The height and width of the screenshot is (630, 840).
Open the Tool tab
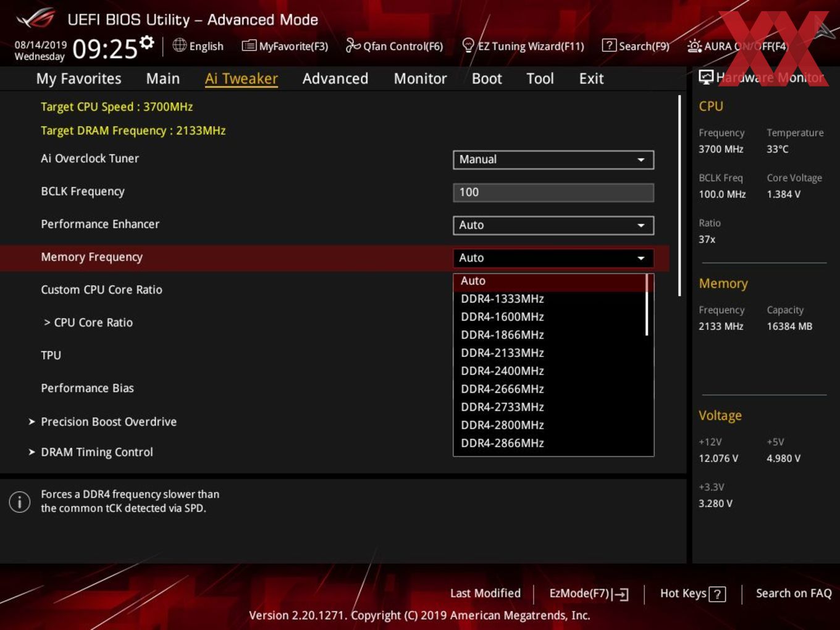(x=540, y=78)
